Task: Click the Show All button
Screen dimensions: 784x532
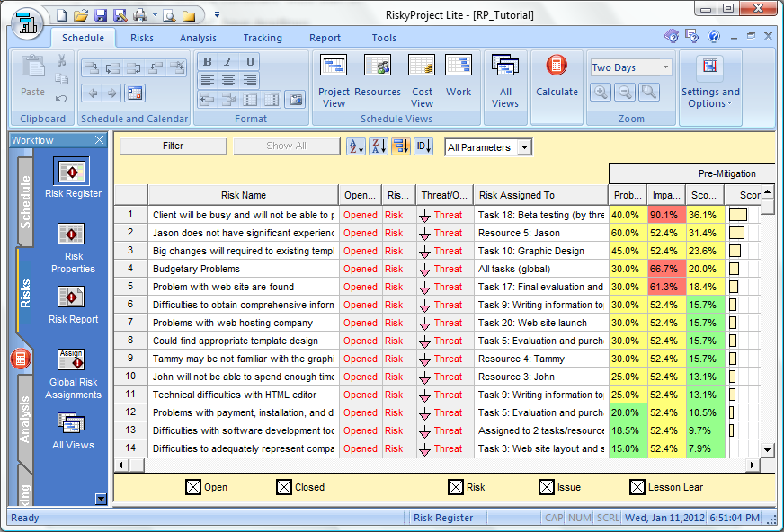Action: tap(286, 146)
